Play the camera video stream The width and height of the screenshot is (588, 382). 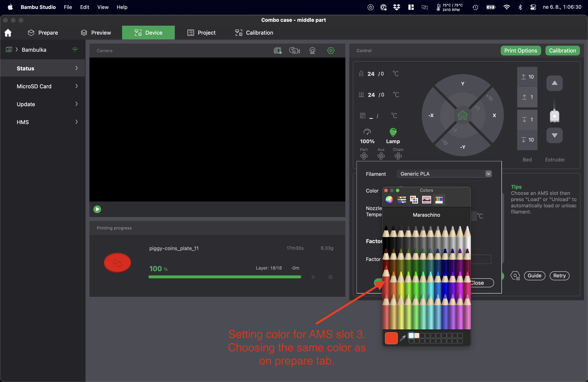point(97,209)
